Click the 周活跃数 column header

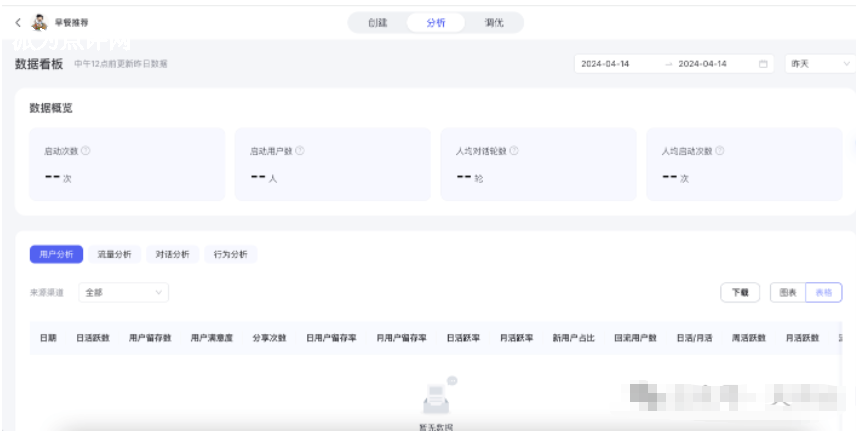click(749, 338)
